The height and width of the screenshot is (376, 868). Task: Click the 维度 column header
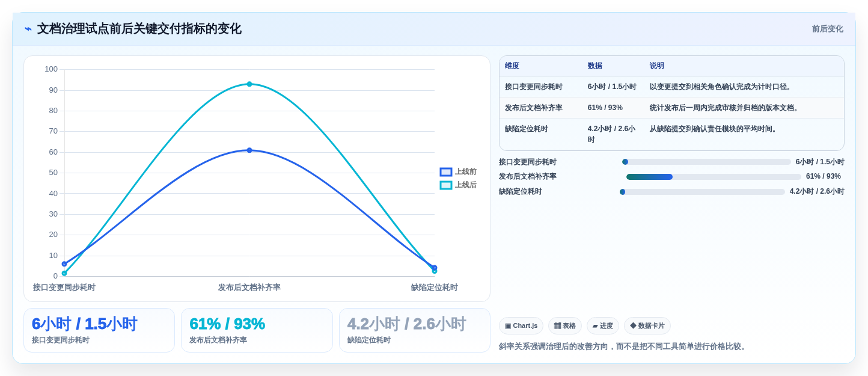(512, 66)
